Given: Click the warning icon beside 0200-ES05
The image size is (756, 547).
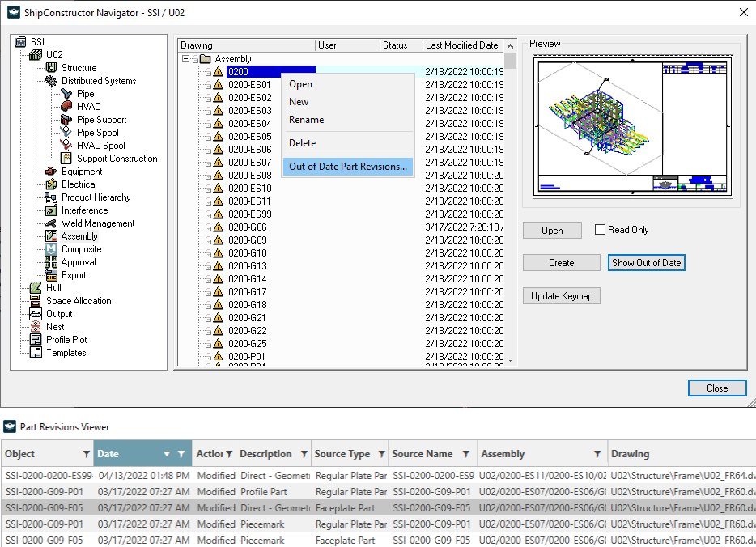Looking at the screenshot, I should 218,137.
